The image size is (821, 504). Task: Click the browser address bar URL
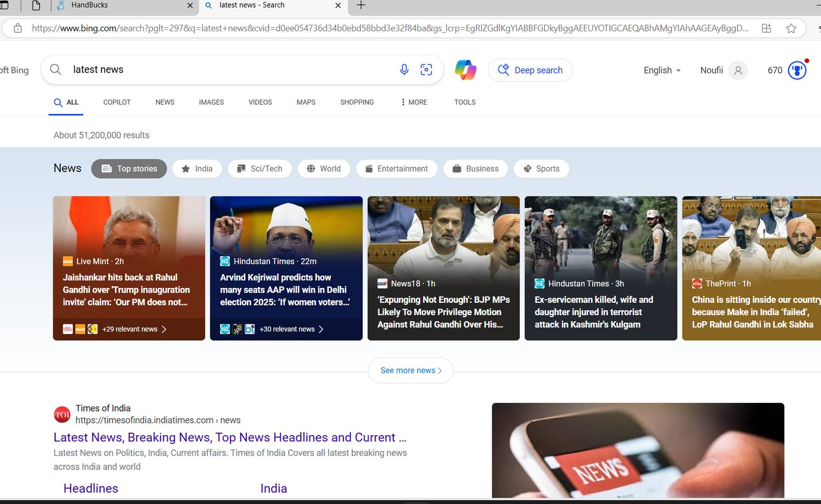(390, 28)
